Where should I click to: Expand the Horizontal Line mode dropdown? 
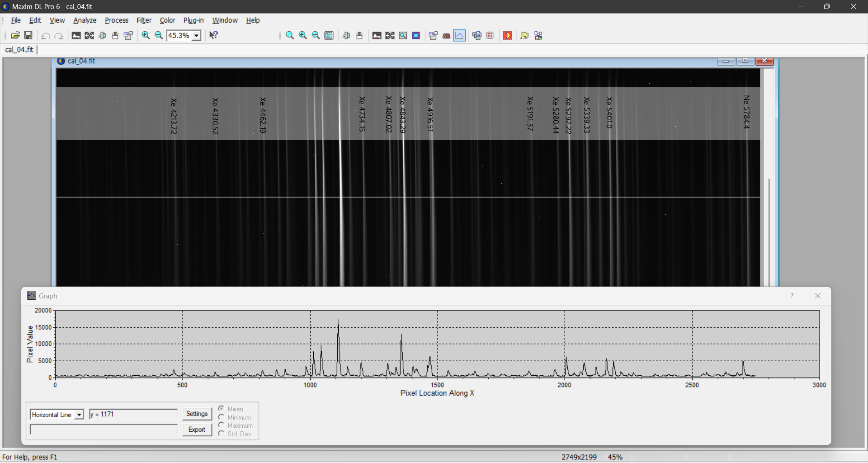tap(79, 415)
